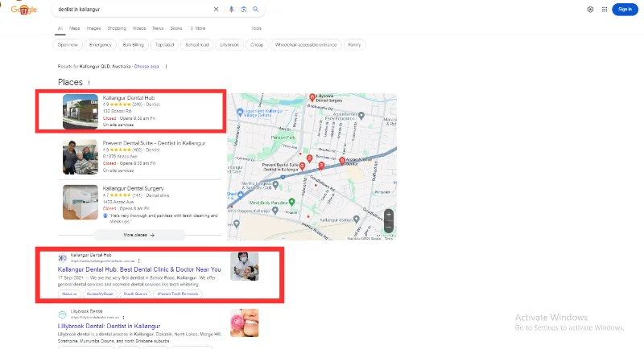Switch to the News tab
Image resolution: width=644 pixels, height=349 pixels.
[x=158, y=28]
